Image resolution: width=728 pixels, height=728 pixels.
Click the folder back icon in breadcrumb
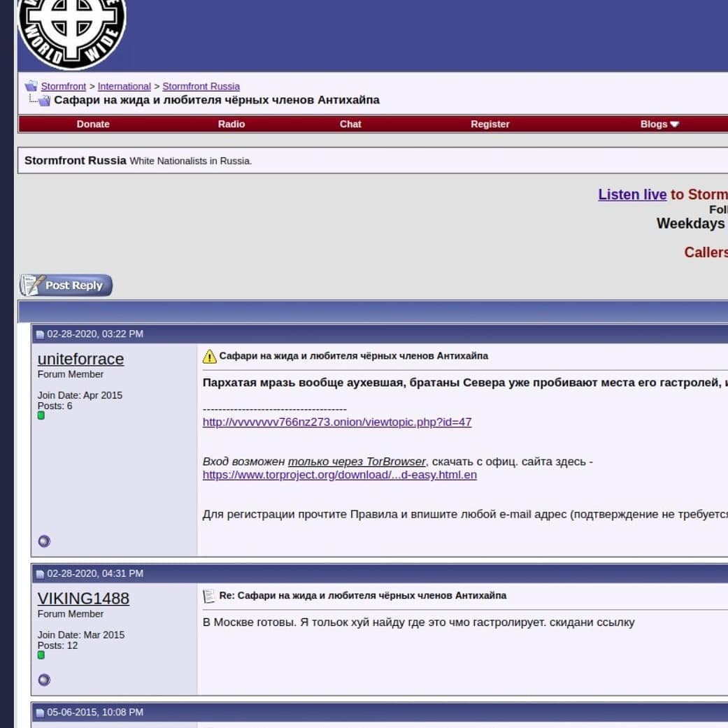click(x=31, y=86)
